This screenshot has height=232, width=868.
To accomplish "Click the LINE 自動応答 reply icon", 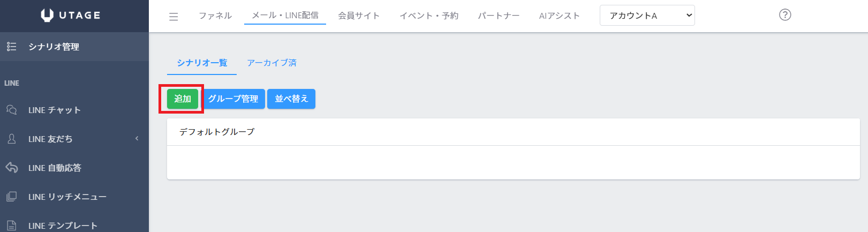I will [12, 168].
